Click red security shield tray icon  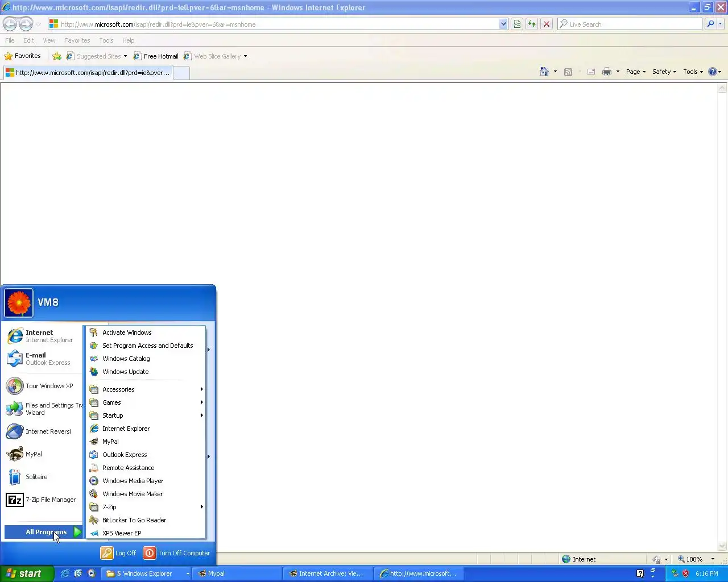[685, 573]
